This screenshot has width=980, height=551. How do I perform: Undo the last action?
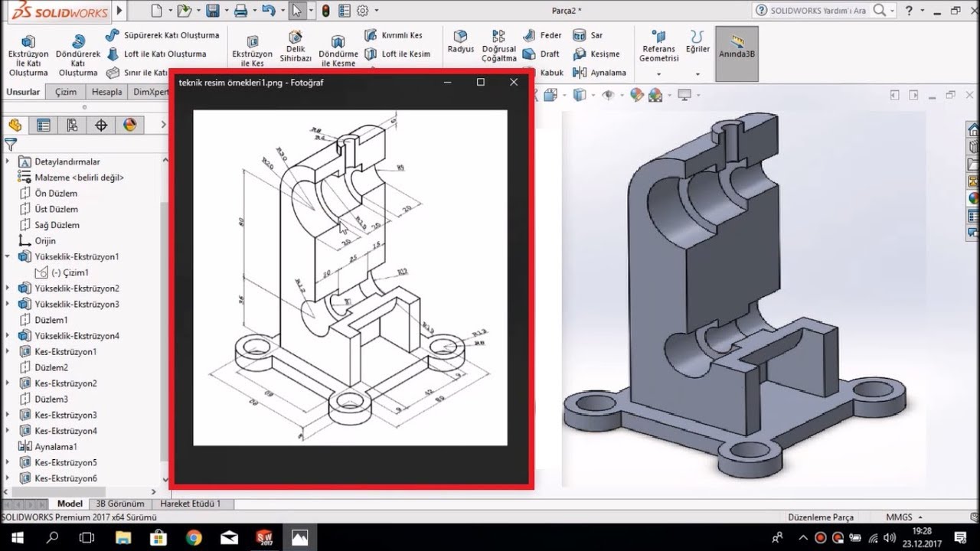point(267,11)
